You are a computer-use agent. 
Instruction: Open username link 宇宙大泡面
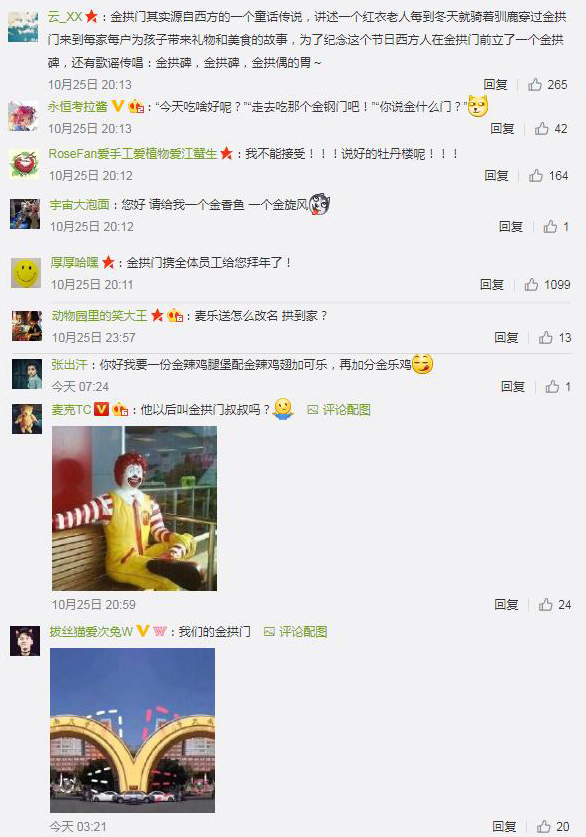tap(80, 204)
